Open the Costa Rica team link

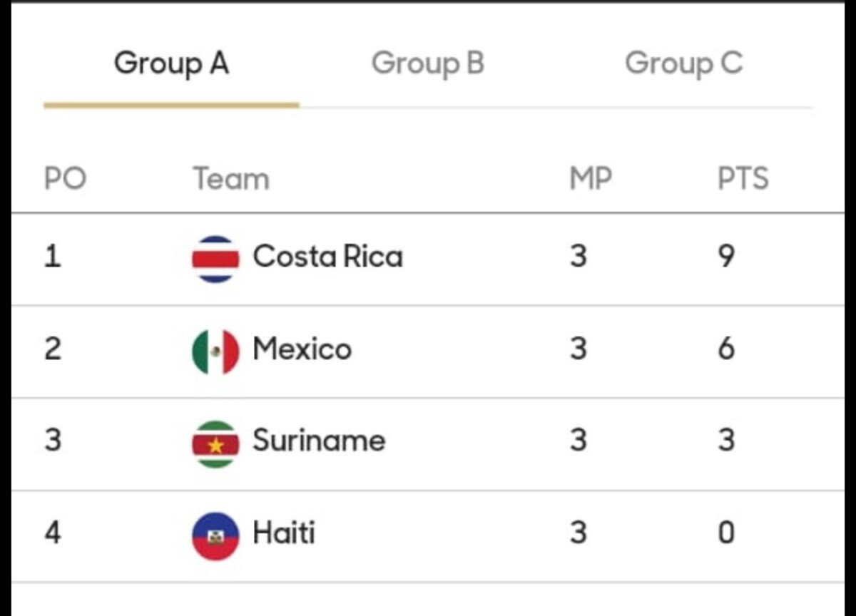click(x=327, y=257)
